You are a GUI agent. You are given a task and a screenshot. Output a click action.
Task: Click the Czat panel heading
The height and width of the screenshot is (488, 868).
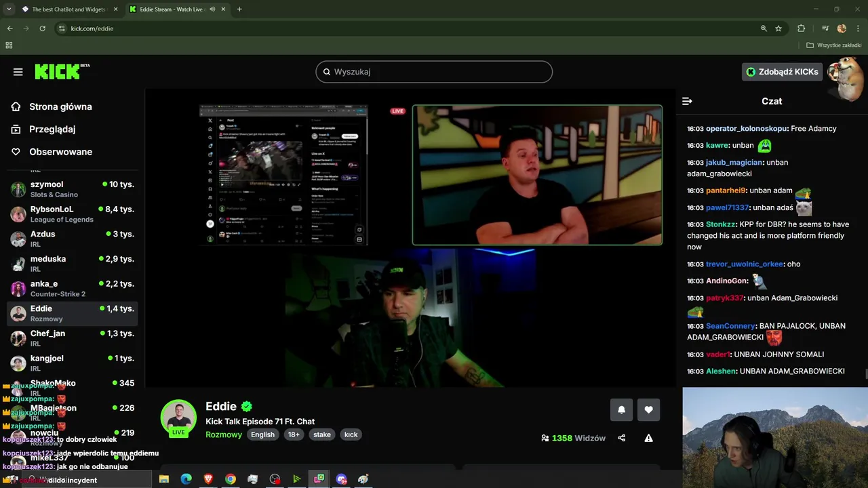[772, 101]
